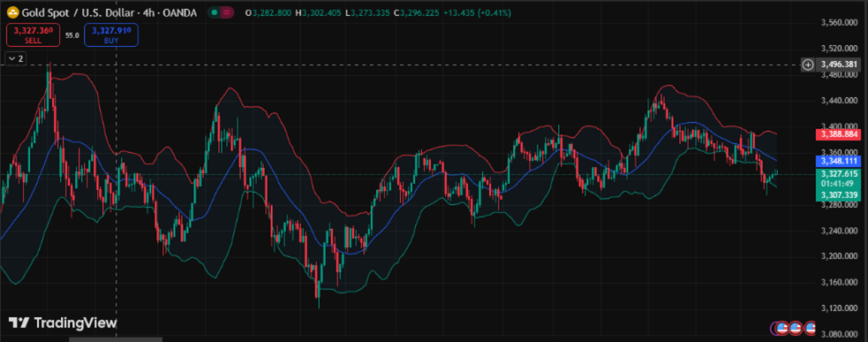The height and width of the screenshot is (342, 868).
Task: Click the green lower band label 3,307.339
Action: tap(839, 195)
